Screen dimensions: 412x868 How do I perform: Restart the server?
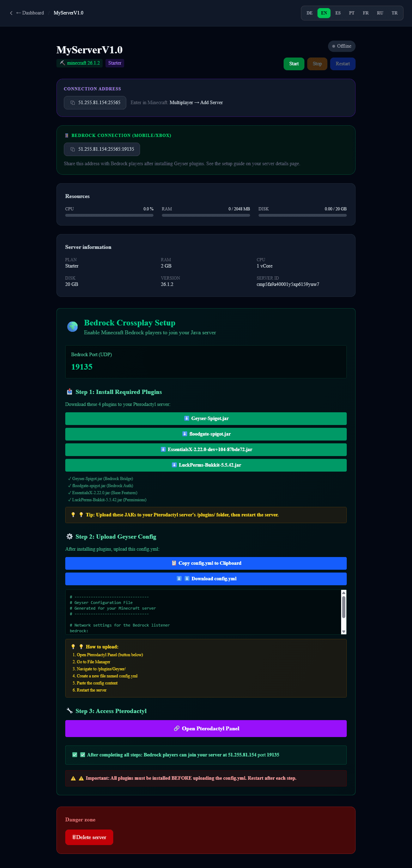pyautogui.click(x=343, y=64)
